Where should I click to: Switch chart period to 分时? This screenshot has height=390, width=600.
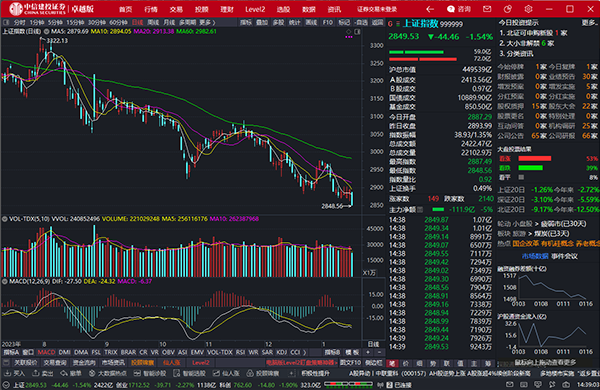tap(20, 23)
